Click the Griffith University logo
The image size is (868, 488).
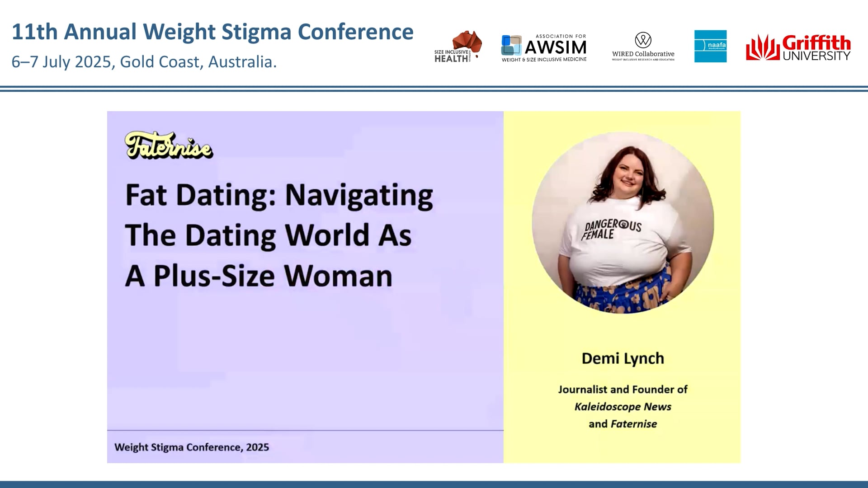(799, 47)
